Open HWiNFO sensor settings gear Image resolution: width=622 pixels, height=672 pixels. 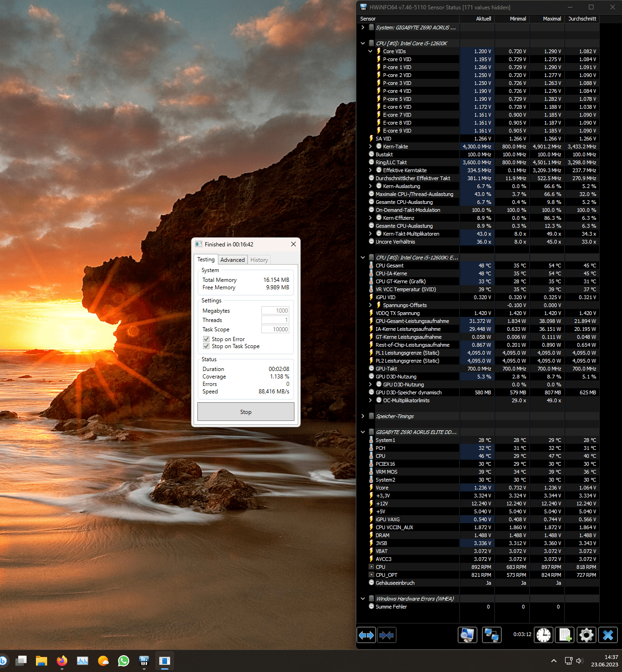[586, 635]
